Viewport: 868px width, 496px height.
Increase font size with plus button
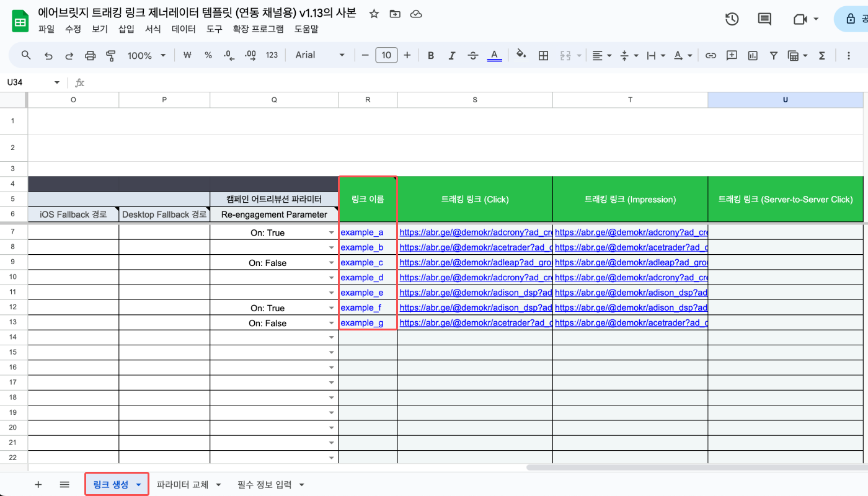click(407, 55)
